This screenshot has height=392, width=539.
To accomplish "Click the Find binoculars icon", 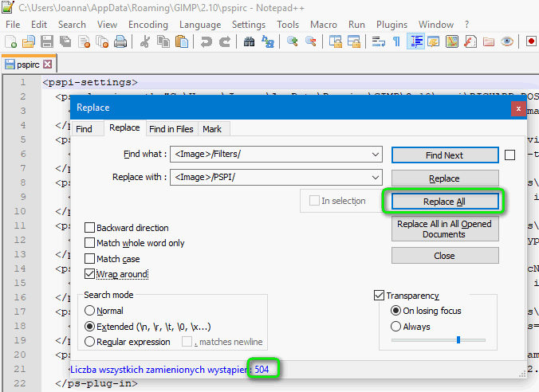I will point(250,42).
